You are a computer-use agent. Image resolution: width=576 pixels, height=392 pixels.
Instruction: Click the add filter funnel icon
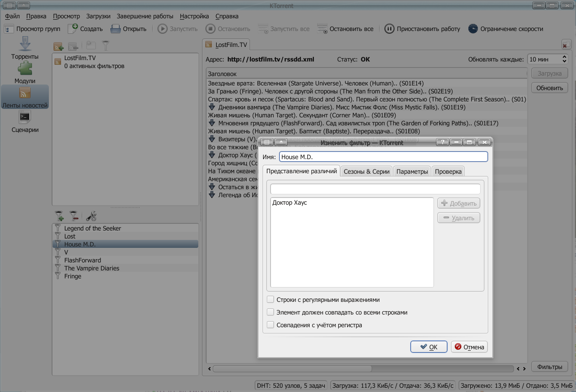click(59, 216)
